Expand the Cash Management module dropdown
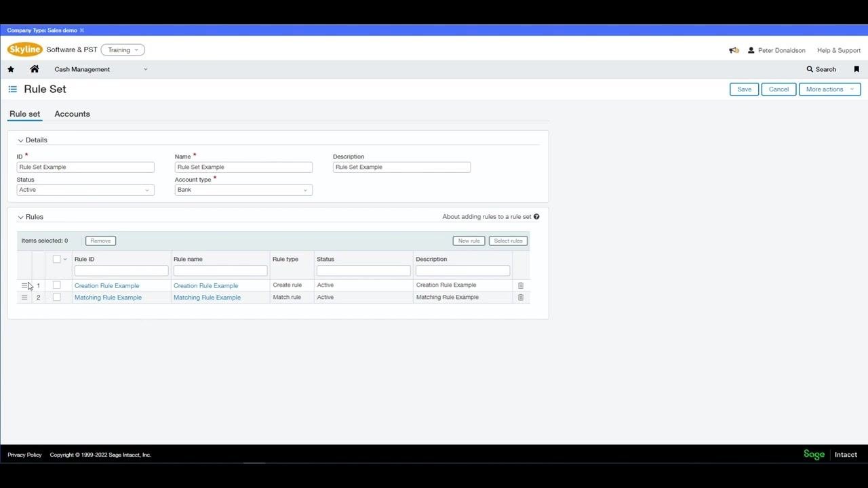This screenshot has height=488, width=868. (101, 69)
